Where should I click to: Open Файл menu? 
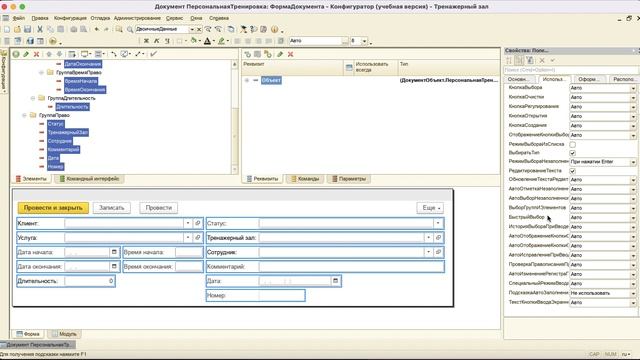[19, 18]
